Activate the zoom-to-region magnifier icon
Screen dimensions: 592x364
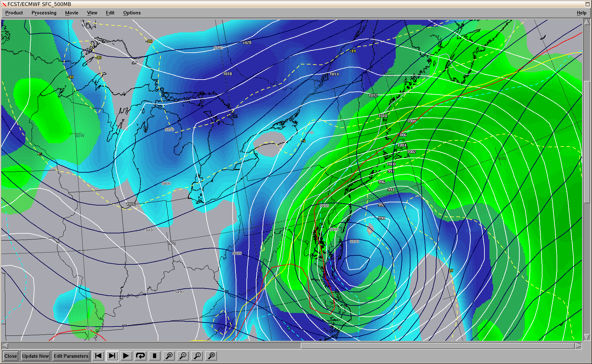(x=212, y=356)
